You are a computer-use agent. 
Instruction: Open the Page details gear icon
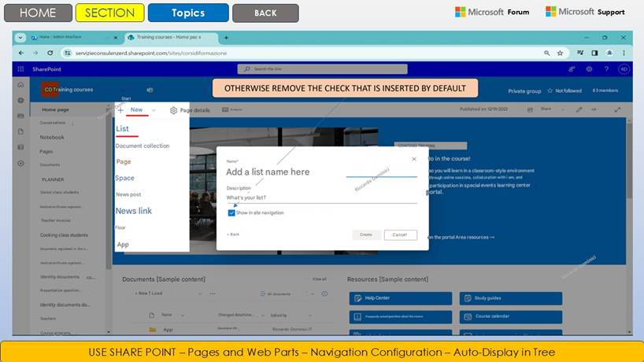coord(173,110)
